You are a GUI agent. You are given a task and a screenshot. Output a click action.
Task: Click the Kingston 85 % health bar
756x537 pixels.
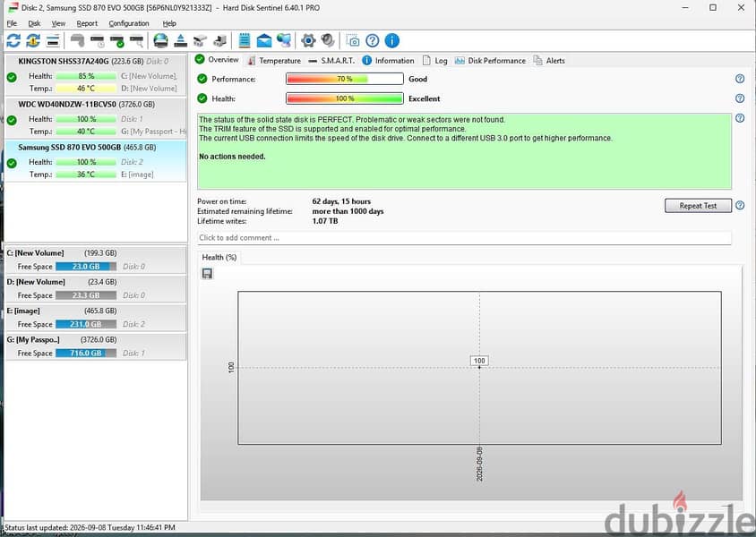click(86, 76)
